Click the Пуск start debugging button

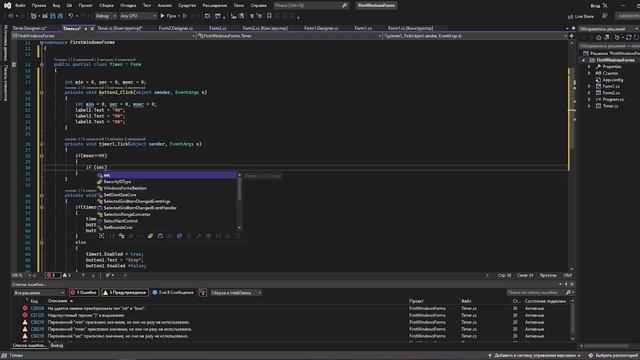pyautogui.click(x=168, y=16)
